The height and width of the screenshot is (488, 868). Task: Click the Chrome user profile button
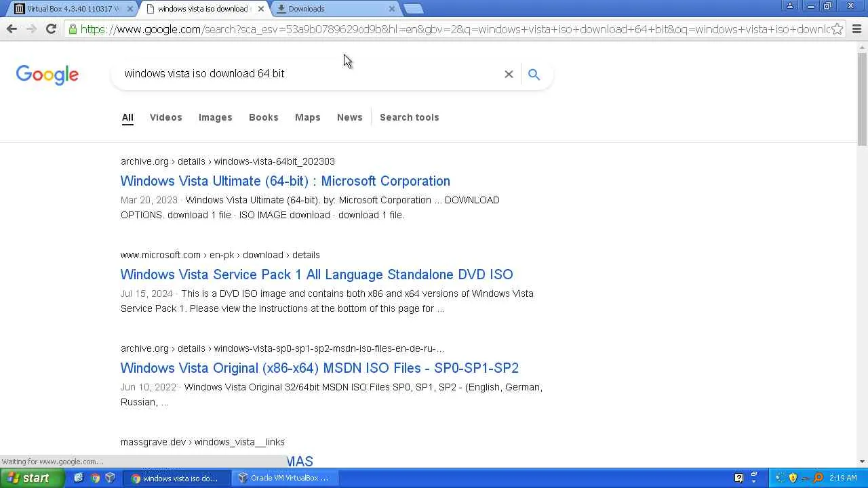tap(790, 6)
